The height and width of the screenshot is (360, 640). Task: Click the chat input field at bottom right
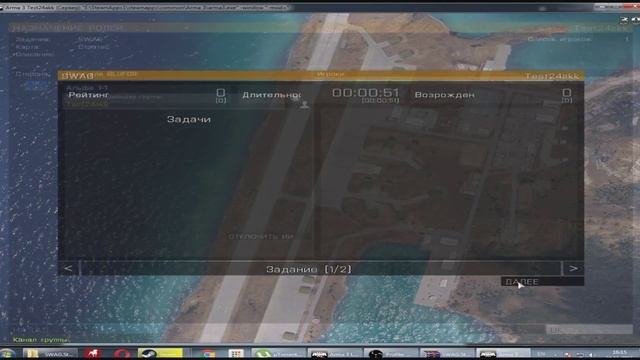pos(589,330)
